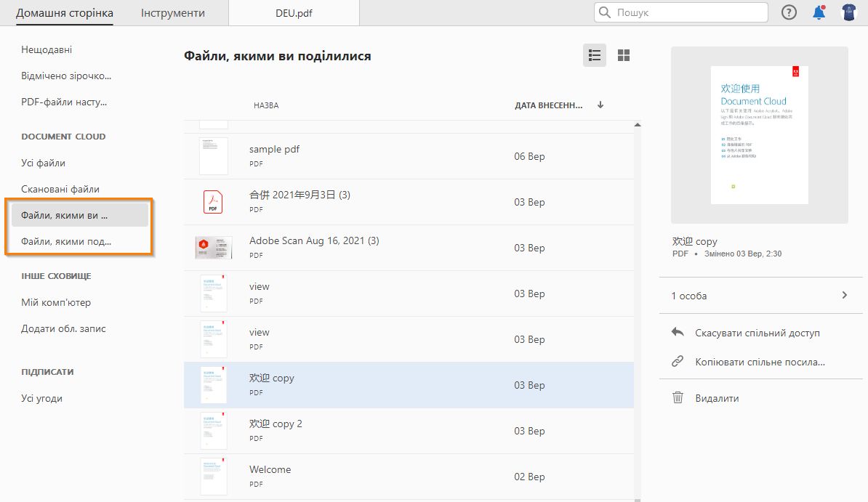Open the user profile avatar
Image resolution: width=868 pixels, height=502 pixels.
point(849,12)
